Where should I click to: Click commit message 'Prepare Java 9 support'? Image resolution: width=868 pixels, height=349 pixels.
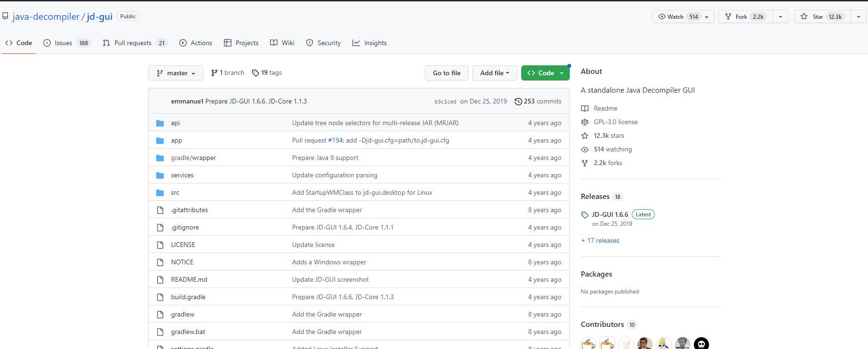(325, 158)
